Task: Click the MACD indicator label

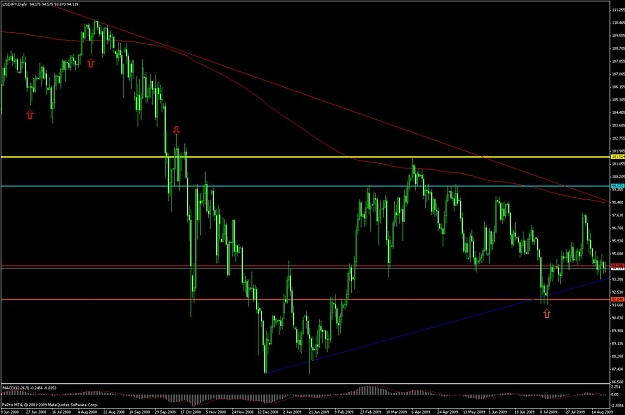Action: 29,387
